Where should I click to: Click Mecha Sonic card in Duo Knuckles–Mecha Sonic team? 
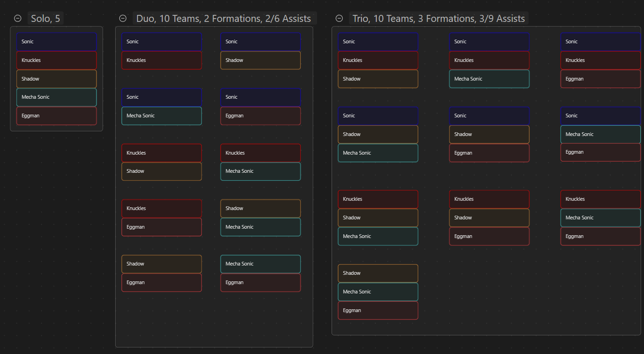pyautogui.click(x=261, y=171)
